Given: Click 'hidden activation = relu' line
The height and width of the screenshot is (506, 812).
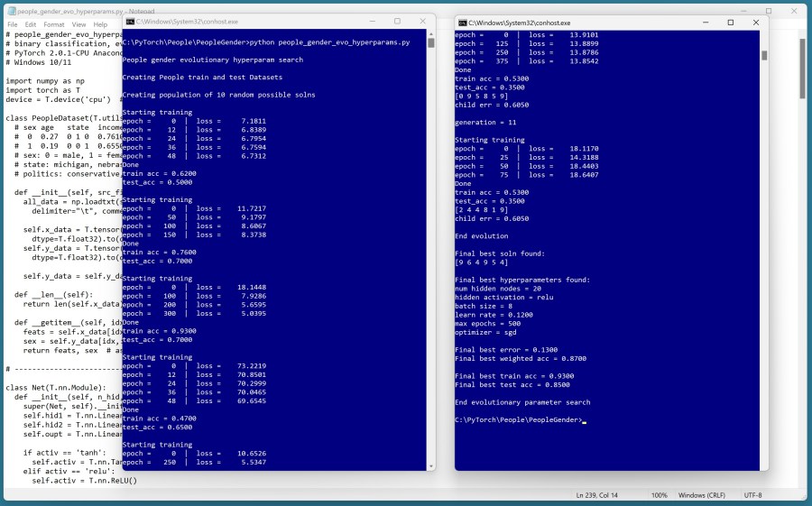Looking at the screenshot, I should 503,298.
